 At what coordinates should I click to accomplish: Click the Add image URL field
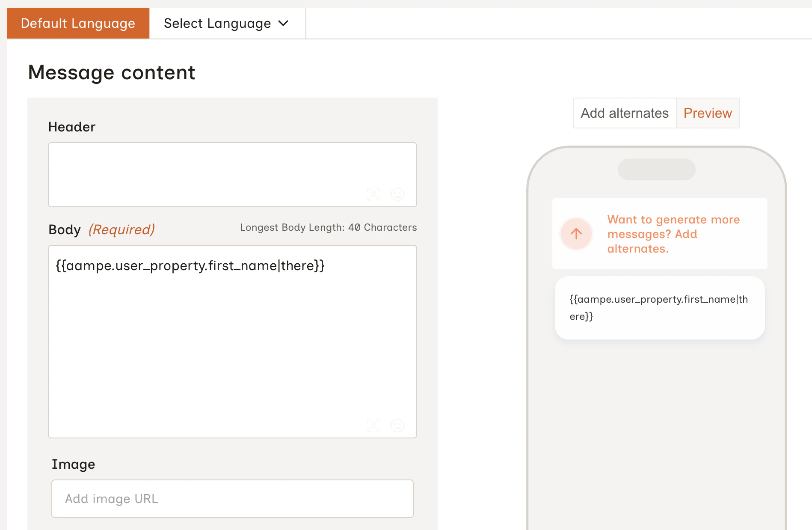[x=232, y=498]
